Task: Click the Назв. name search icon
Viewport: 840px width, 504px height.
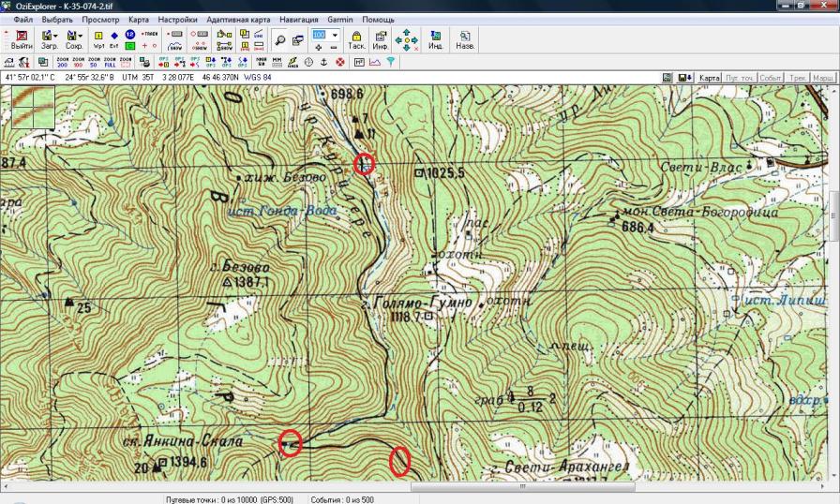Action: click(464, 39)
